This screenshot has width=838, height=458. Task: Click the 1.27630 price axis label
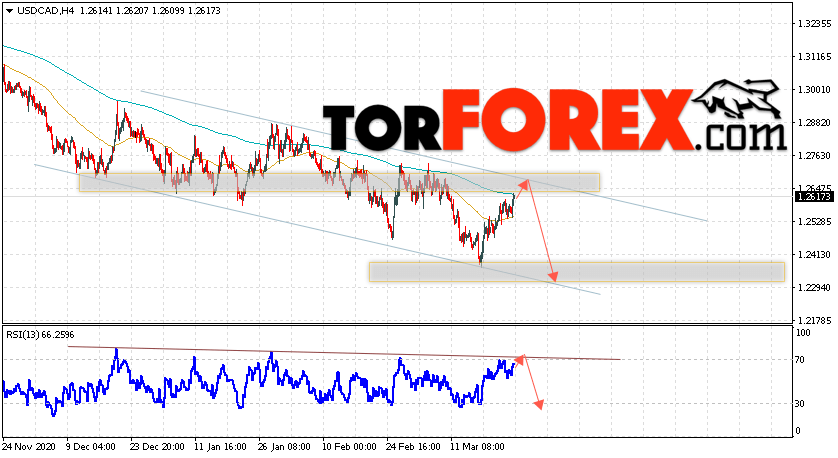(814, 156)
